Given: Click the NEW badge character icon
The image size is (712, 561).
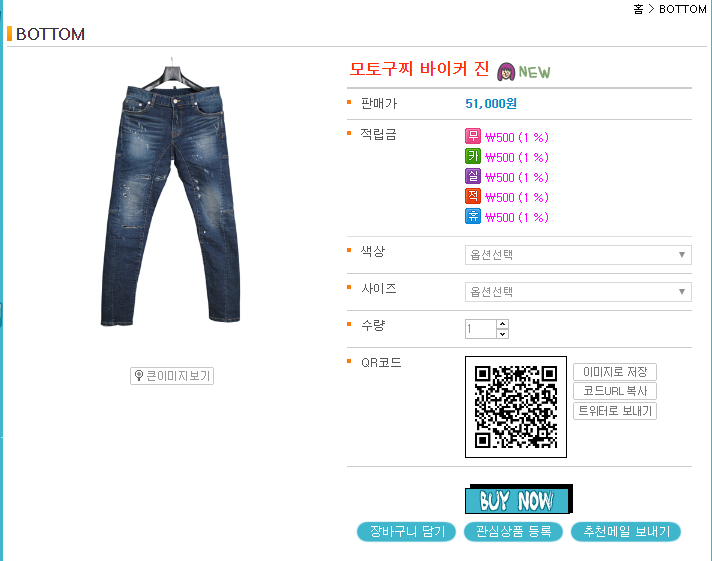Looking at the screenshot, I should (506, 72).
